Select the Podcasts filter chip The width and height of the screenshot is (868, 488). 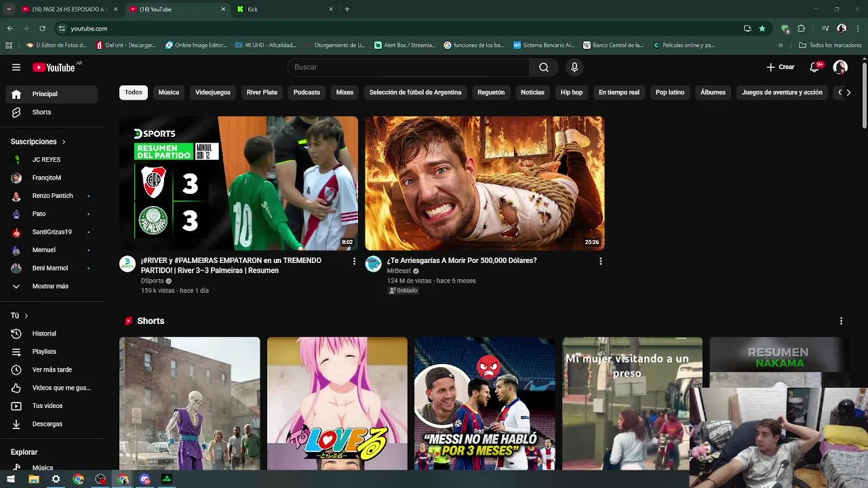(307, 92)
